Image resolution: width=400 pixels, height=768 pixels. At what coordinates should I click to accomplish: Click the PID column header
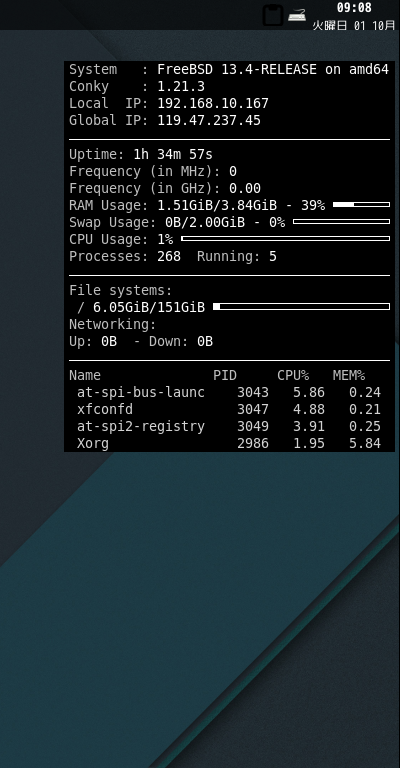tap(225, 375)
